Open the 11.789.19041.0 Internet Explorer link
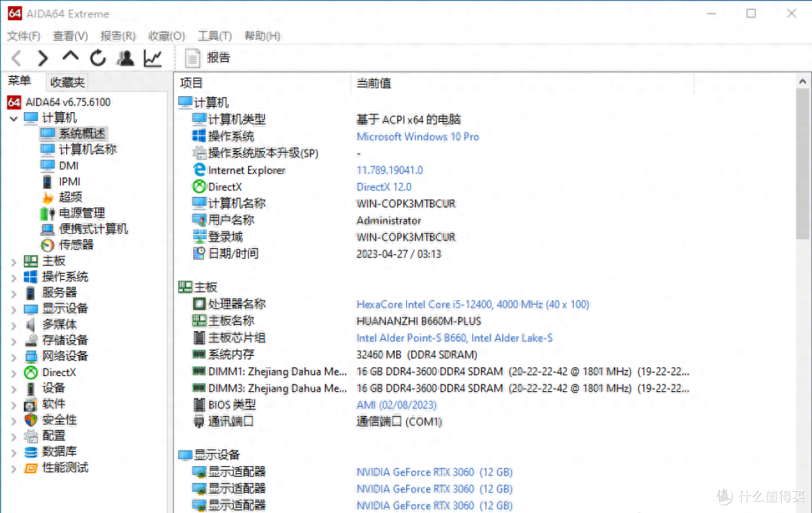Image resolution: width=812 pixels, height=513 pixels. tap(389, 171)
